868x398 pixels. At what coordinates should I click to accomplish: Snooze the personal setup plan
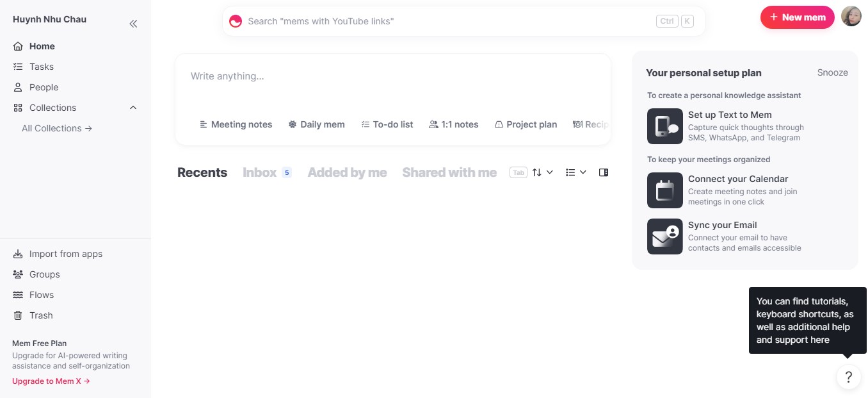point(833,72)
